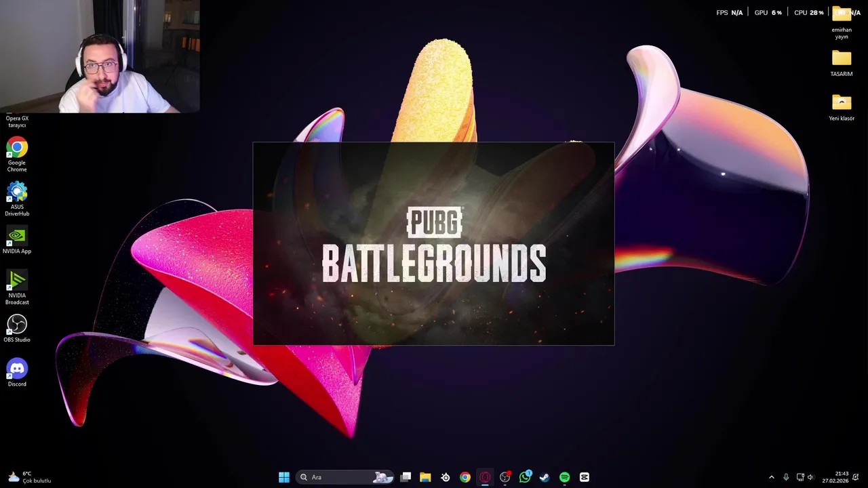Click the microphone tray icon

786,477
